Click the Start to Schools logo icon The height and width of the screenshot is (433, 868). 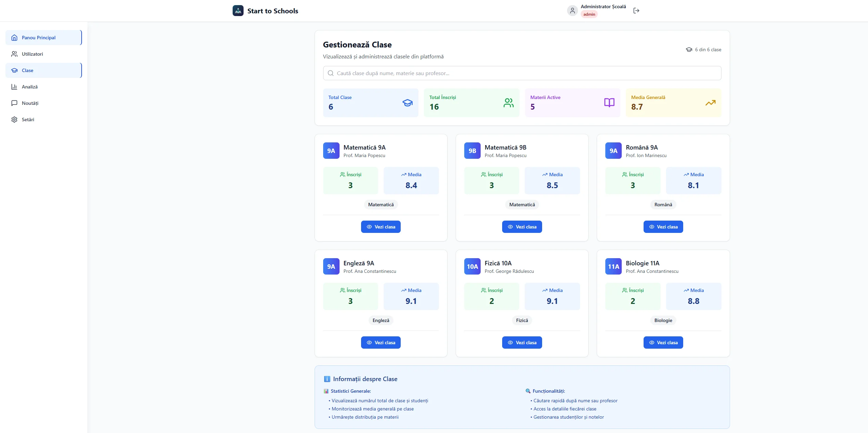click(x=238, y=11)
